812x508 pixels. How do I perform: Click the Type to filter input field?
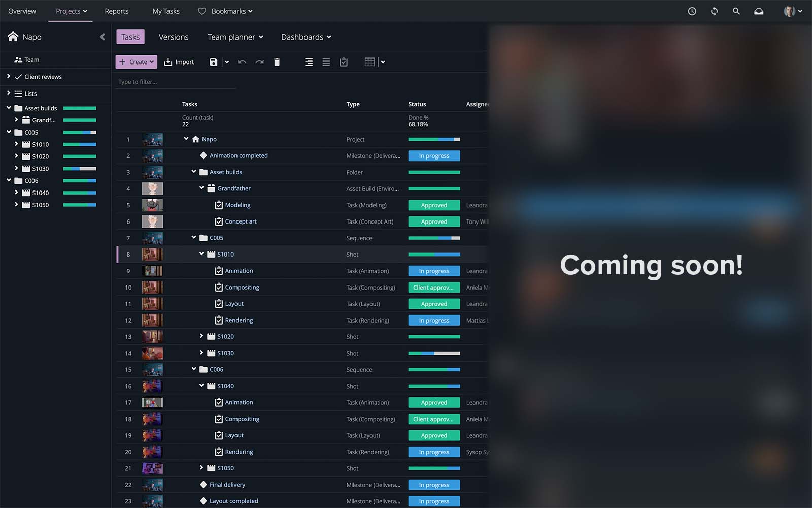coord(175,82)
